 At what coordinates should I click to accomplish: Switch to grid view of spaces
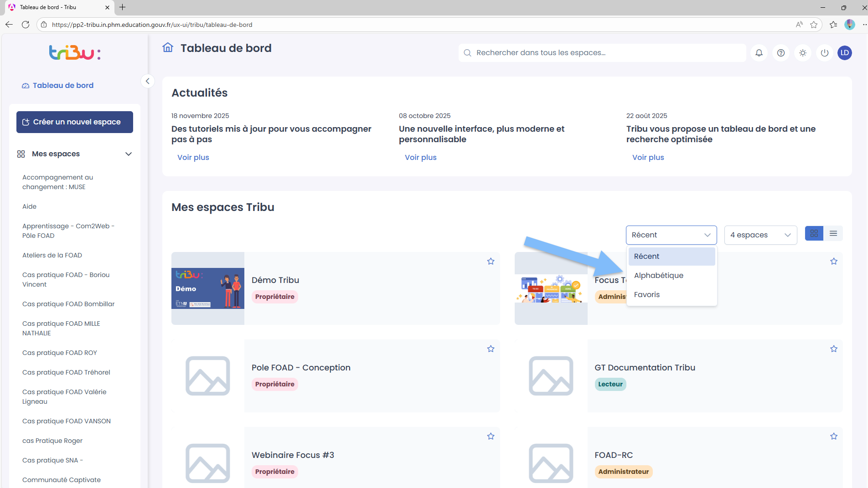coord(814,233)
